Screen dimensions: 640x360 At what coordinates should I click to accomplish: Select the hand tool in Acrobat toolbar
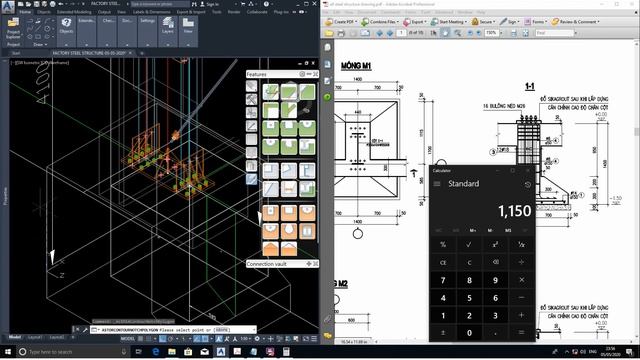[445, 33]
